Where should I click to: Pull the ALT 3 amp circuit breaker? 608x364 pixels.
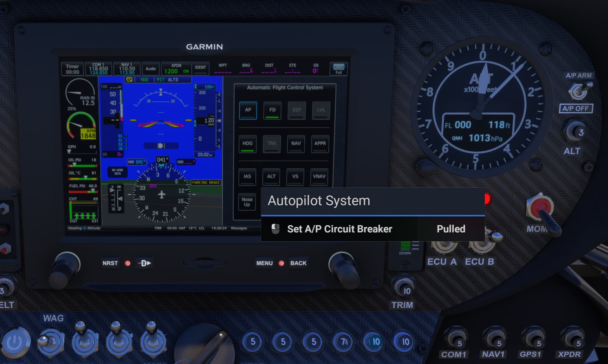(x=575, y=131)
